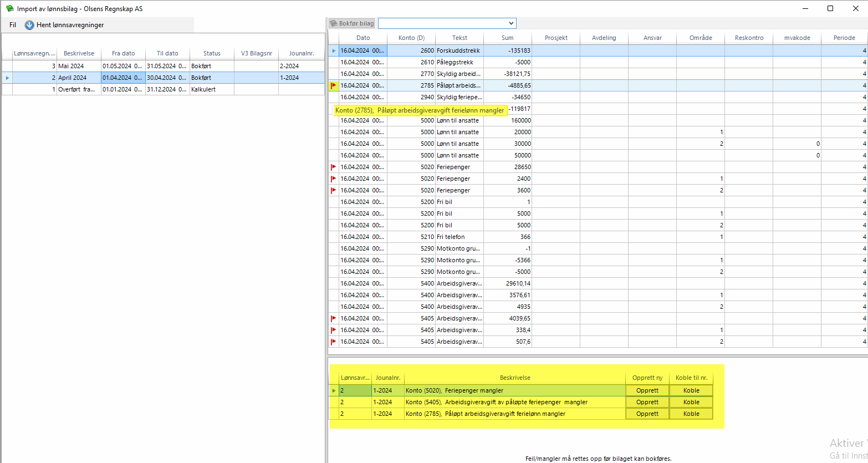This screenshot has height=463, width=868.
Task: Sort by the Fra dato column header
Action: click(123, 53)
